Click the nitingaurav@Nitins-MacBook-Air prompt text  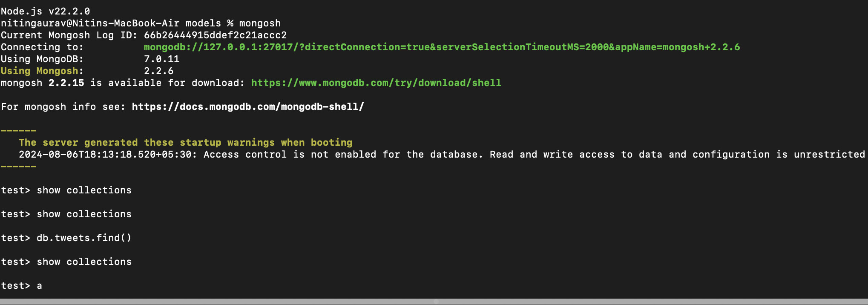pos(89,23)
